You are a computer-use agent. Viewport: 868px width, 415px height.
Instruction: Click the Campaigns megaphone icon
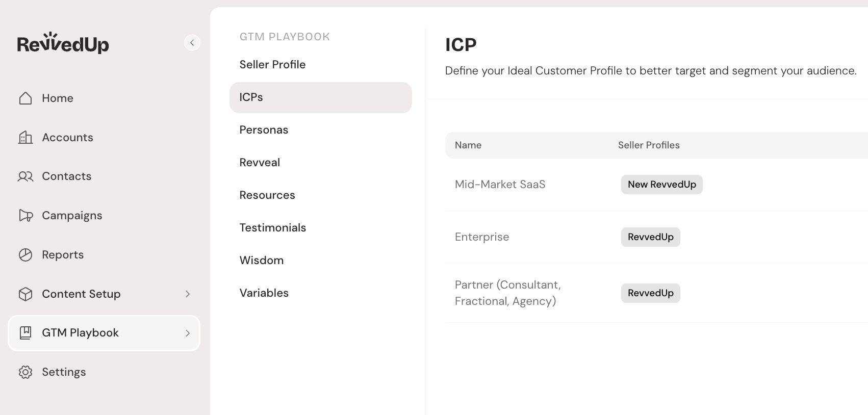[25, 216]
